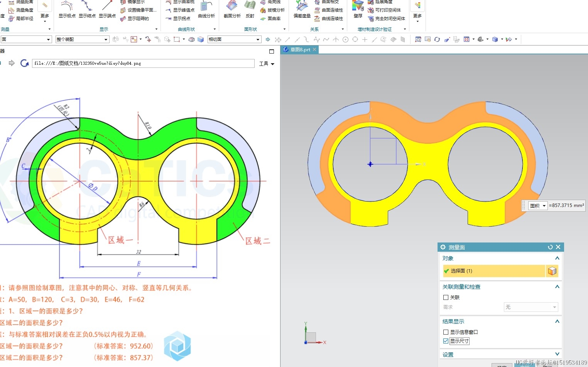Open 截面分析 tool
Screen dimensions: 588x367
[x=232, y=10]
